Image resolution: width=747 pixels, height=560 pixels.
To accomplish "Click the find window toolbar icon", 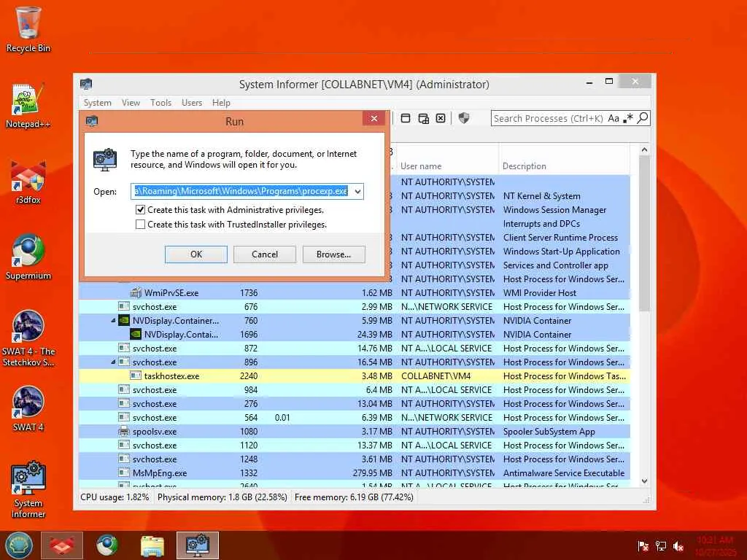I will click(x=406, y=118).
